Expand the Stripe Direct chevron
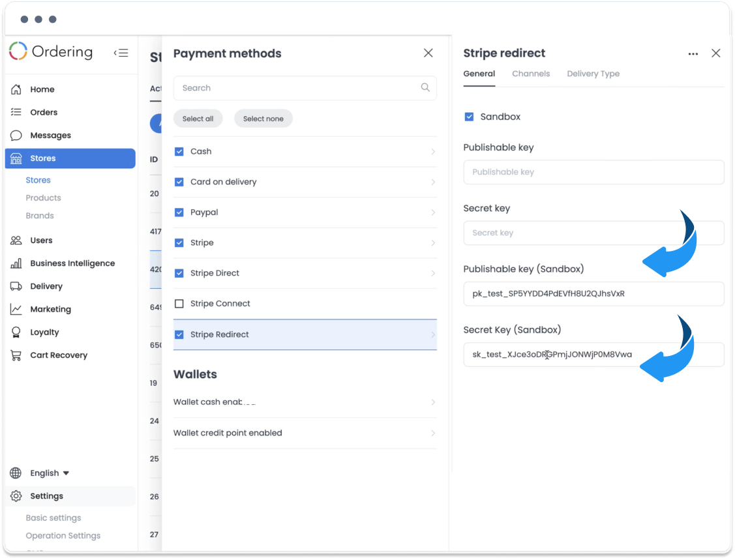735x560 pixels. [432, 273]
